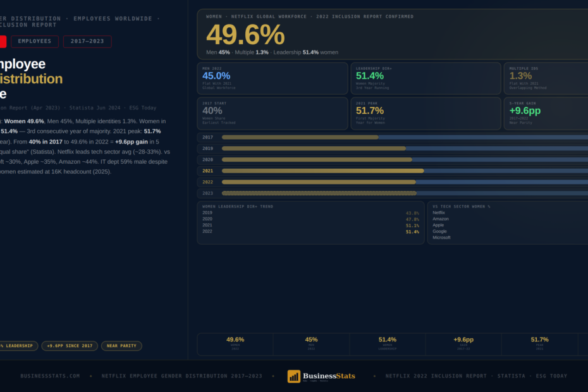Click the 45% summary strip cell
Screen dimensions: 588x392
click(x=311, y=344)
